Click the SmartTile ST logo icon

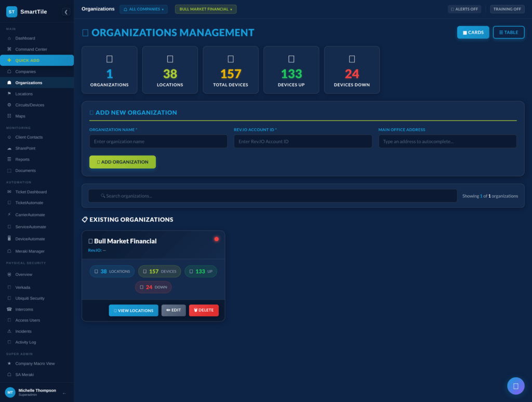click(11, 11)
